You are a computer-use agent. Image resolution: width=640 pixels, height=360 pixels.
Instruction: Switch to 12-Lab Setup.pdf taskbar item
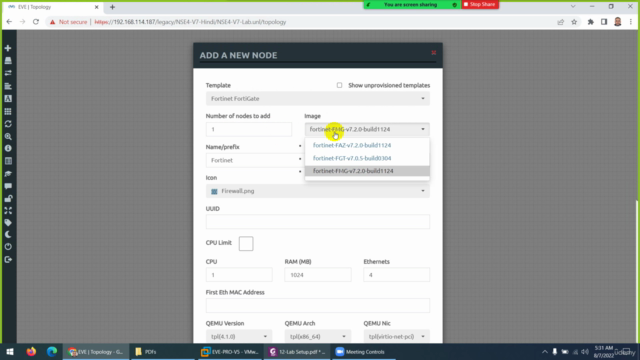(x=297, y=351)
